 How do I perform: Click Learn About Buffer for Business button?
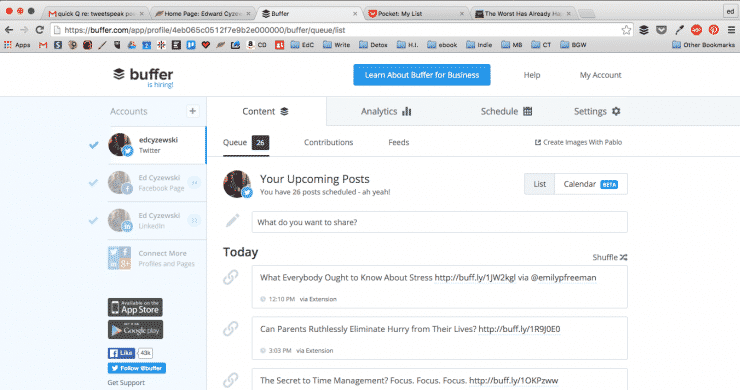422,75
